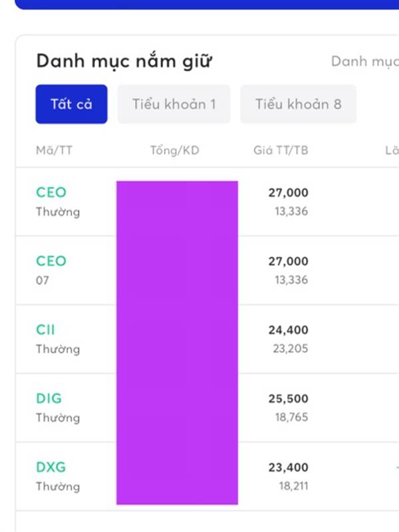
Task: Click DXG market price 23,400
Action: (288, 467)
